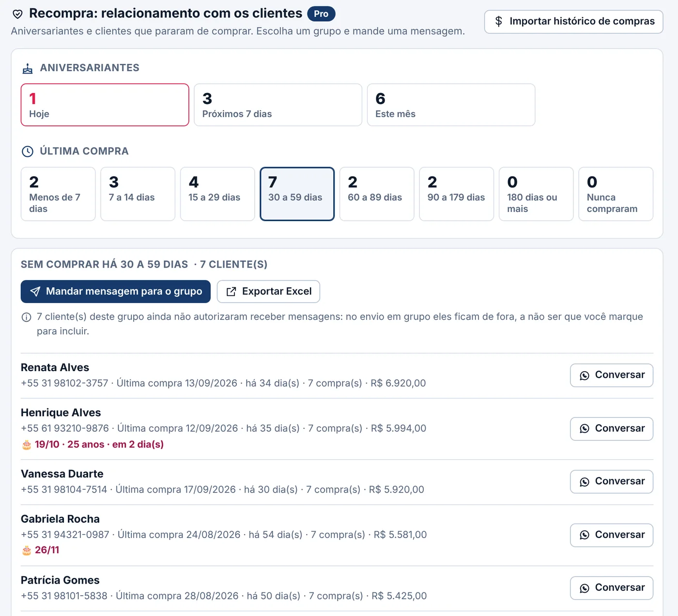Select the Próximos 7 dias birthday card

pyautogui.click(x=278, y=105)
